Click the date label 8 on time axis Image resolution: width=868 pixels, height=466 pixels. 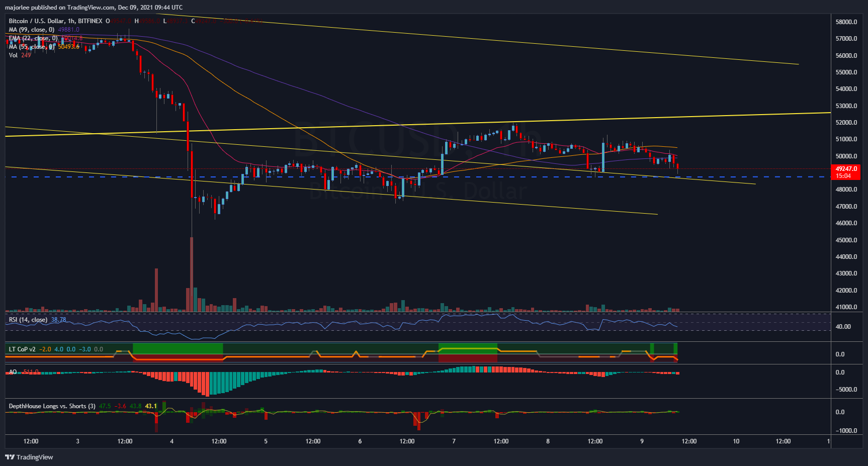pyautogui.click(x=548, y=441)
